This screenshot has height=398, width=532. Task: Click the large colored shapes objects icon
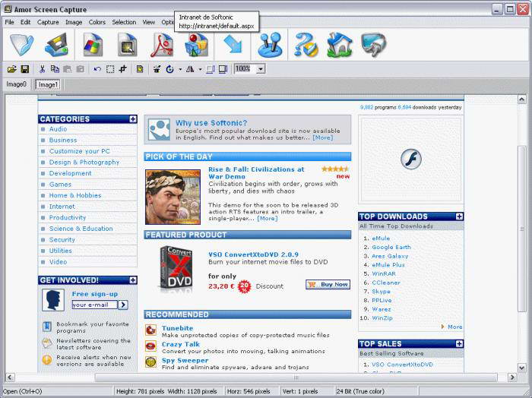(196, 44)
